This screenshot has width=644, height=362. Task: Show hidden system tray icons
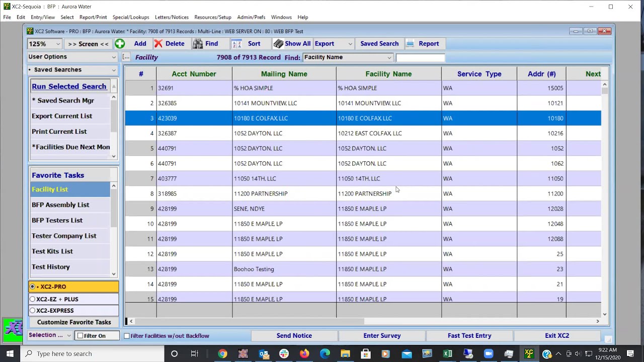coord(558,354)
